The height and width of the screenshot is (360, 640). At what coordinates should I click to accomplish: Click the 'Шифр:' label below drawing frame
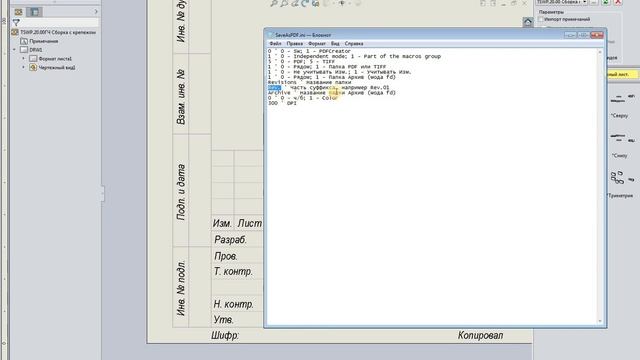(225, 336)
